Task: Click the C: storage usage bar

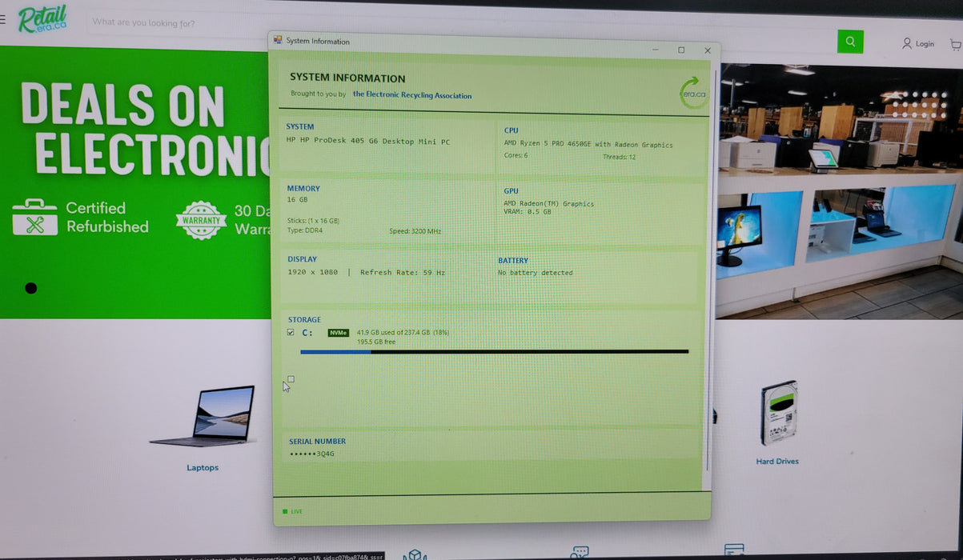Action: tap(494, 351)
